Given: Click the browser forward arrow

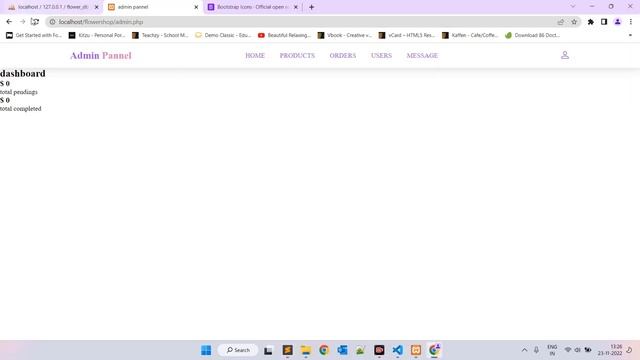Looking at the screenshot, I should pyautogui.click(x=22, y=22).
